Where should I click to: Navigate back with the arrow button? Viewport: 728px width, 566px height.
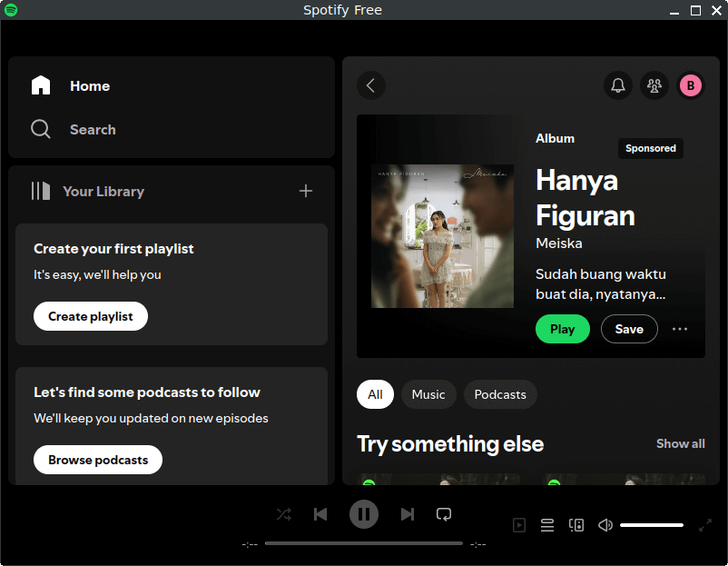(371, 85)
